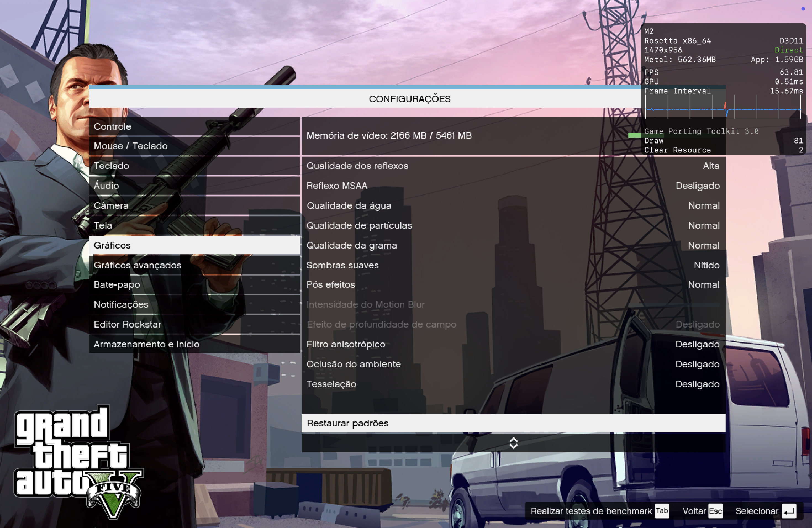Toggle Oclusão do ambiente setting
The height and width of the screenshot is (528, 812).
[697, 364]
